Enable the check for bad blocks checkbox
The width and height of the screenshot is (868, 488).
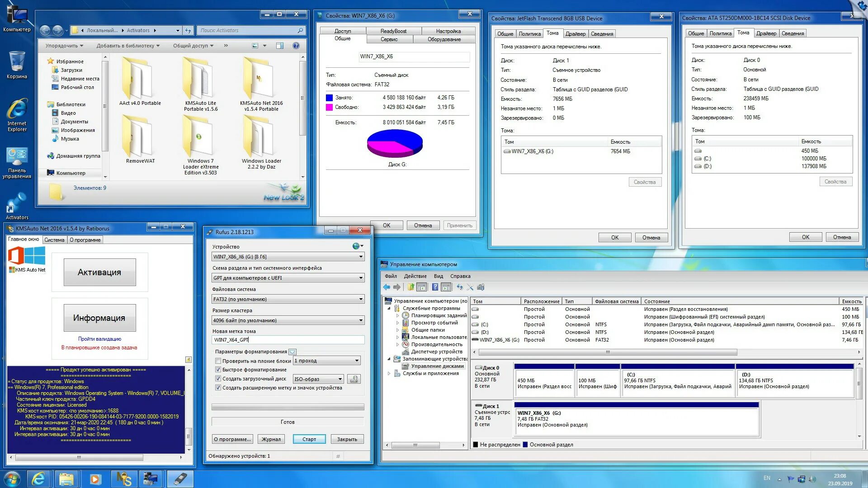(218, 361)
